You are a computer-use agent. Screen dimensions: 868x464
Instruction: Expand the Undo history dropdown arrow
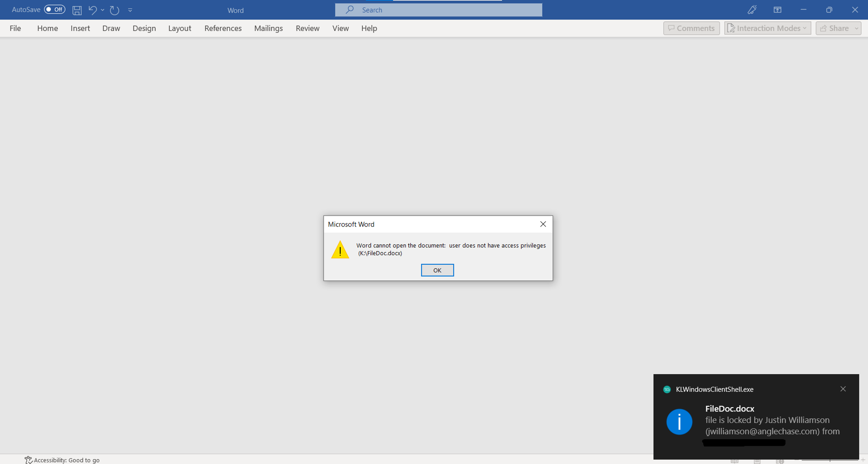click(x=102, y=10)
